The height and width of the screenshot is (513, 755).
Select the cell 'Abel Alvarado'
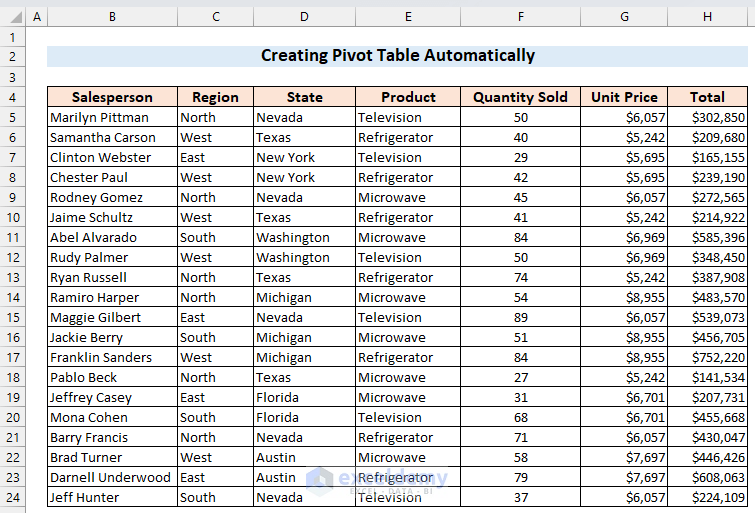pyautogui.click(x=112, y=237)
